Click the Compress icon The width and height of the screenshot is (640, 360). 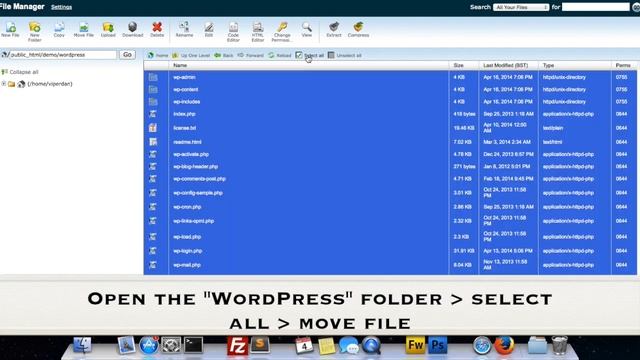point(358,30)
